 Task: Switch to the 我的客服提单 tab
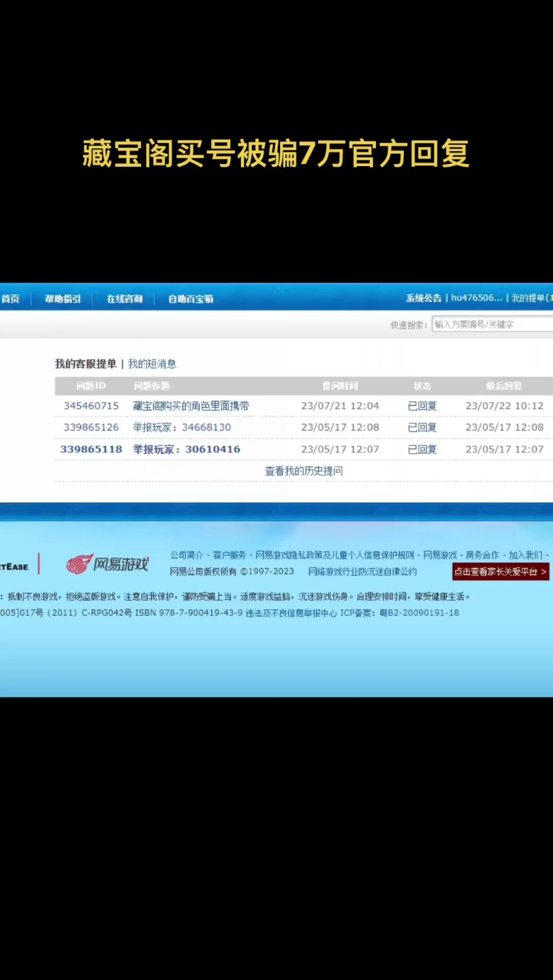click(x=86, y=364)
